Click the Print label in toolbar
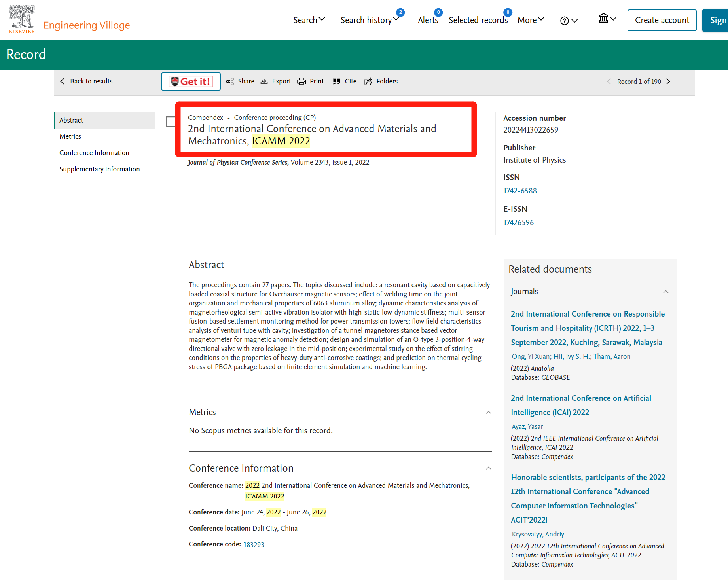Image resolution: width=728 pixels, height=580 pixels. click(317, 81)
